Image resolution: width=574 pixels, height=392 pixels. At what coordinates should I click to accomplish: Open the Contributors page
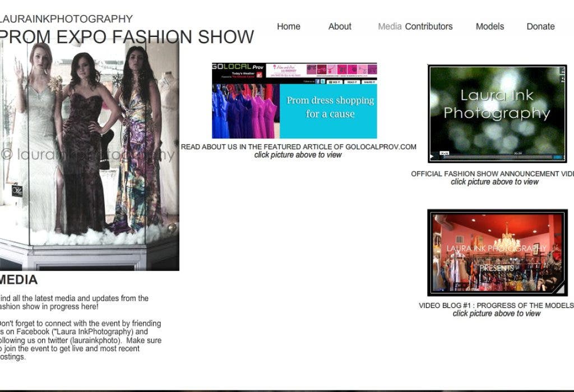click(x=429, y=26)
